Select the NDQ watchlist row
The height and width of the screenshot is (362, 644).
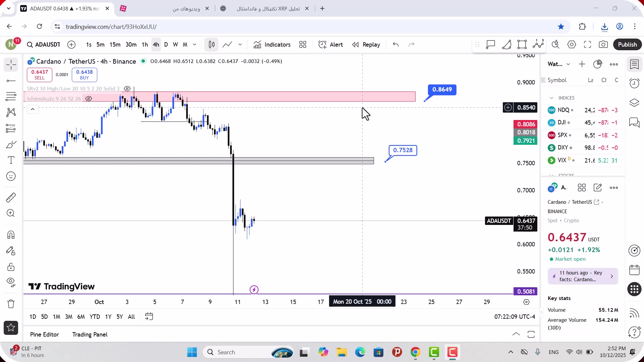click(x=583, y=110)
